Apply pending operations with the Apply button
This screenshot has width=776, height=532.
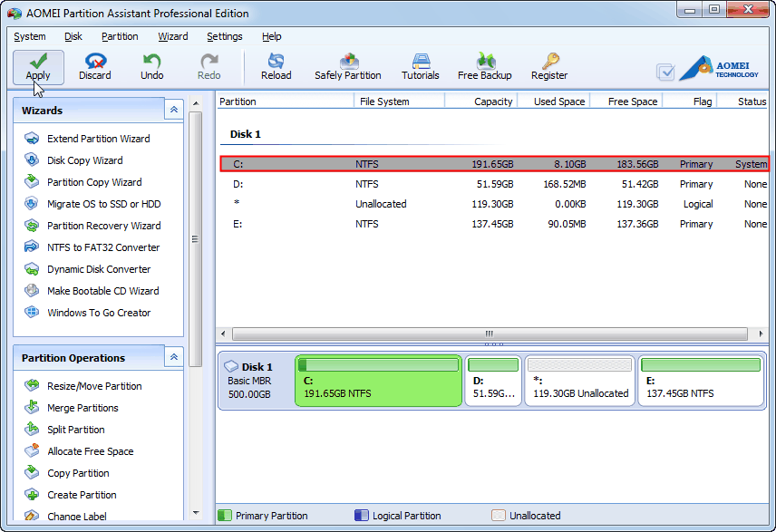pyautogui.click(x=39, y=67)
